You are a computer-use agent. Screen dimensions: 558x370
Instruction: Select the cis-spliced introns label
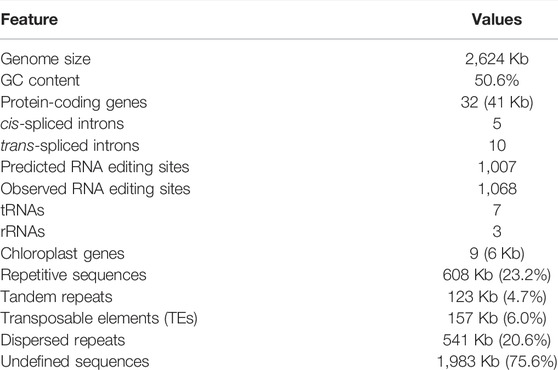tap(62, 124)
